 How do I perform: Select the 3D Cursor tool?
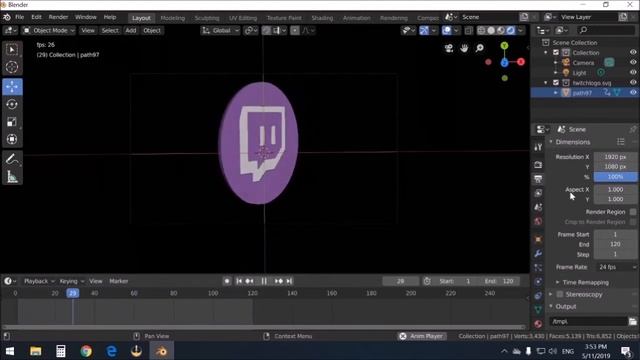coord(12,67)
